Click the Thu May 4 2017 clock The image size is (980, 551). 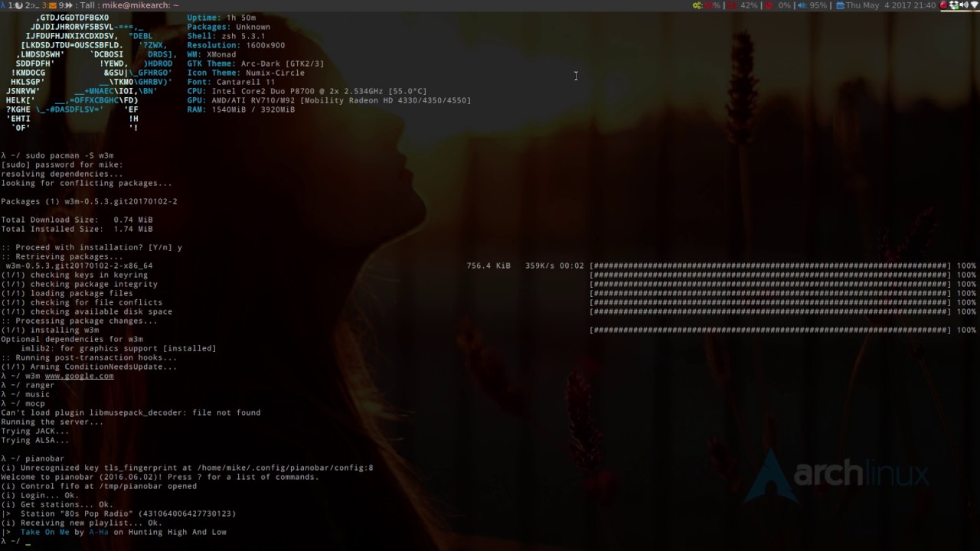[890, 5]
